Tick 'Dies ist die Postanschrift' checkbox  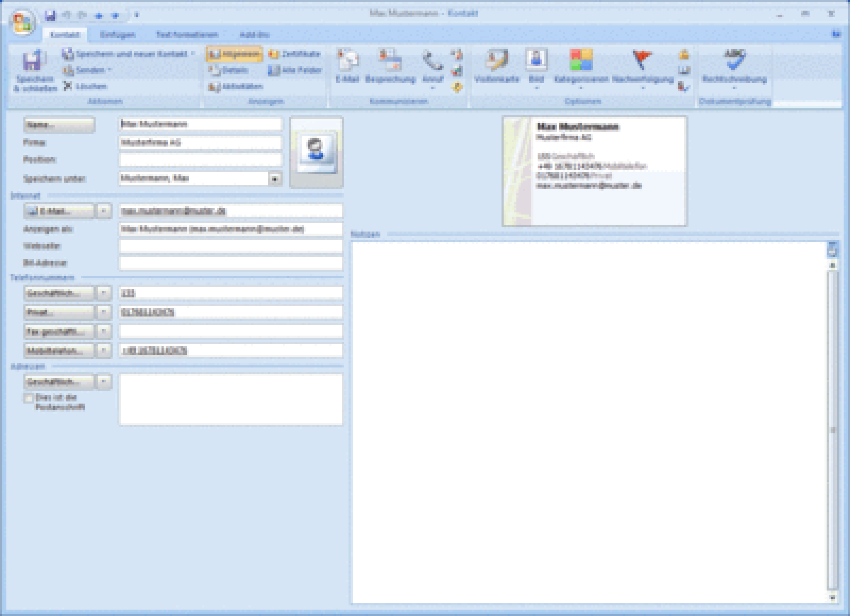[29, 398]
